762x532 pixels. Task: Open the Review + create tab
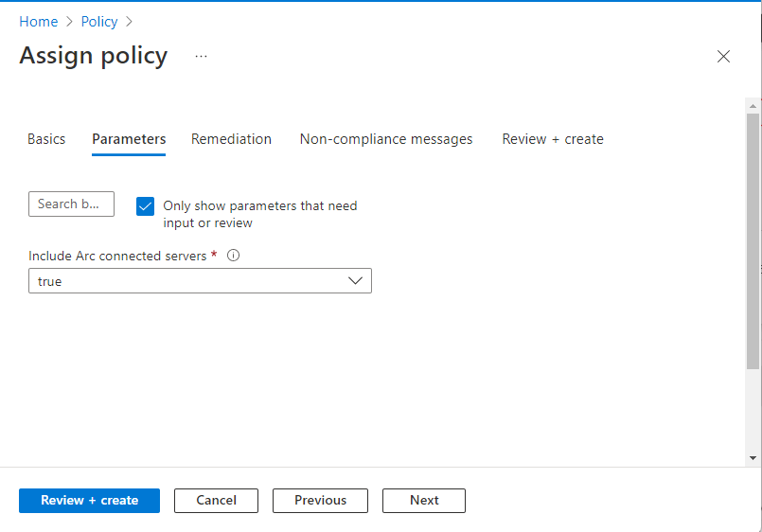pyautogui.click(x=553, y=139)
